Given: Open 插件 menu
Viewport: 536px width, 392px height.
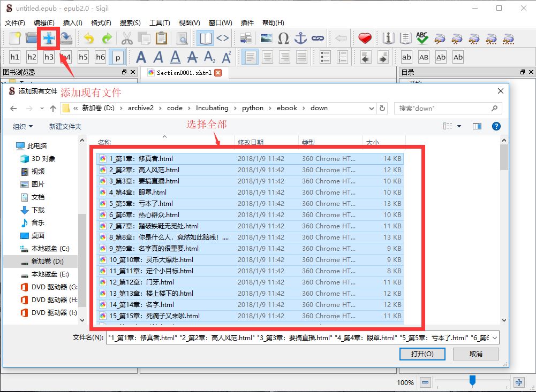Looking at the screenshot, I should pos(247,23).
